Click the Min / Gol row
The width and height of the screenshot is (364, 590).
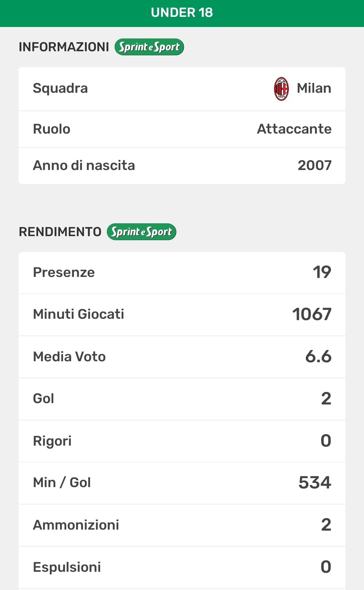coord(182,483)
